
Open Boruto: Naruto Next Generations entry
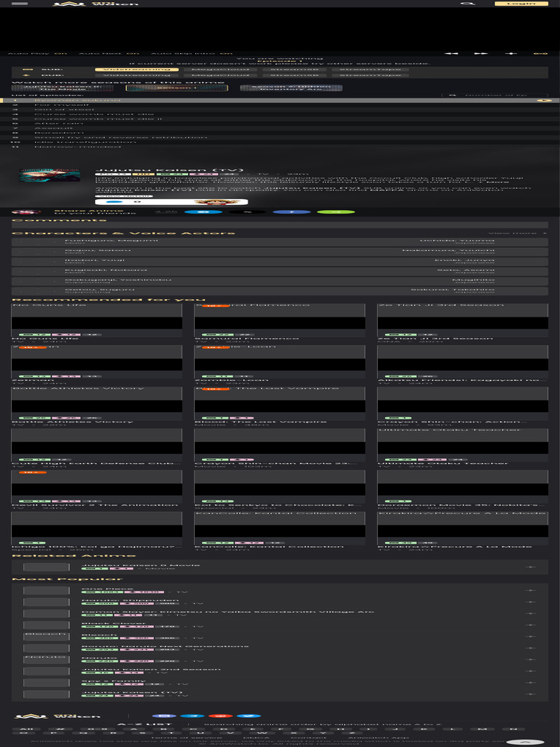(165, 646)
